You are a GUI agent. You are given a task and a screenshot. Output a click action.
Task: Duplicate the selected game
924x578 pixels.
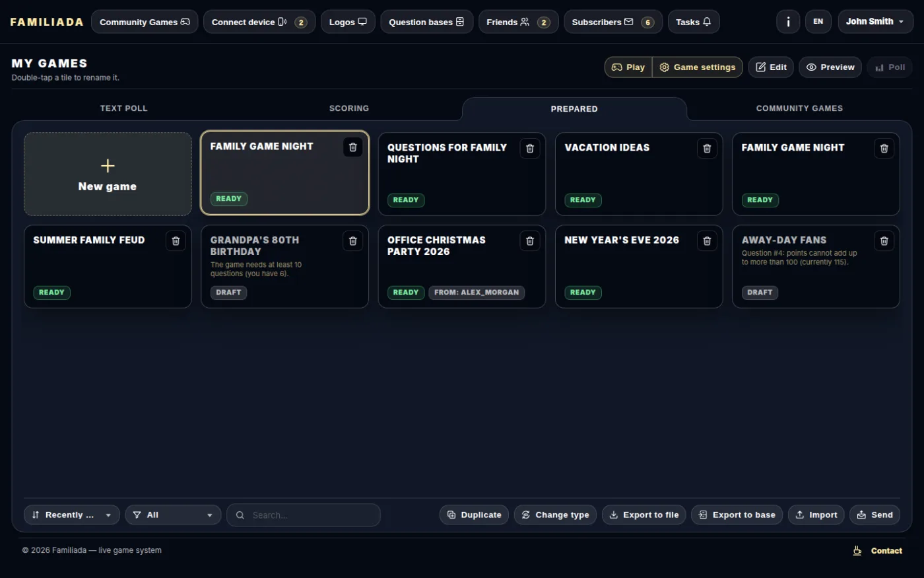[474, 515]
